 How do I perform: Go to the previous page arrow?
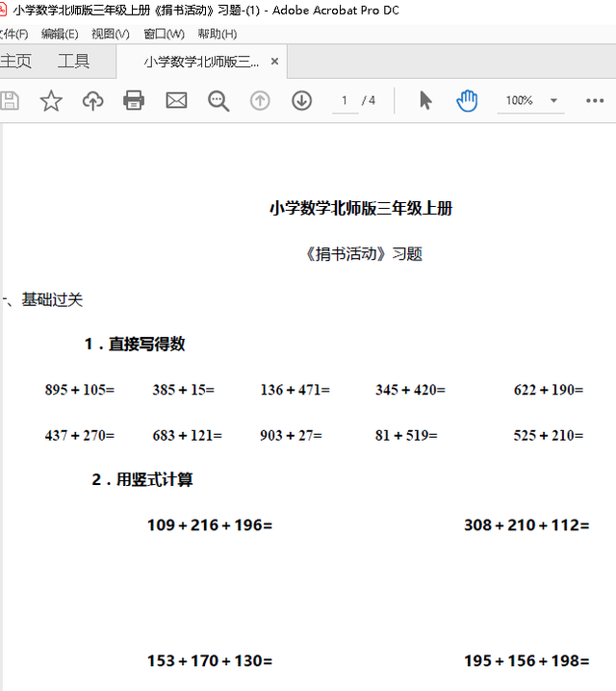coord(260,100)
